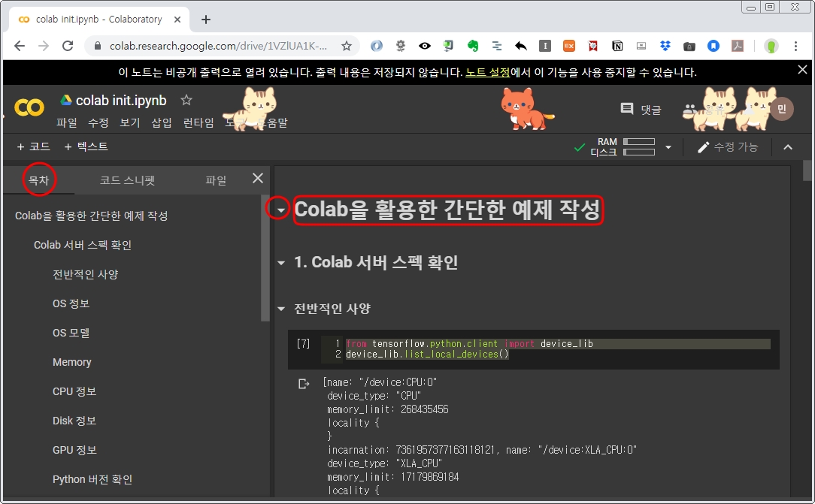Open a new browser tab

[x=206, y=20]
